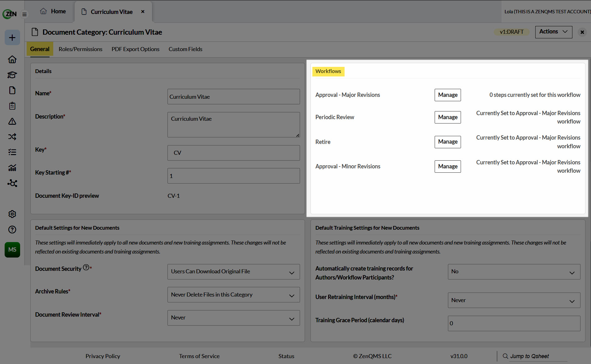Manage the Periodic Review workflow
Viewport: 591px width, 364px height.
[448, 117]
